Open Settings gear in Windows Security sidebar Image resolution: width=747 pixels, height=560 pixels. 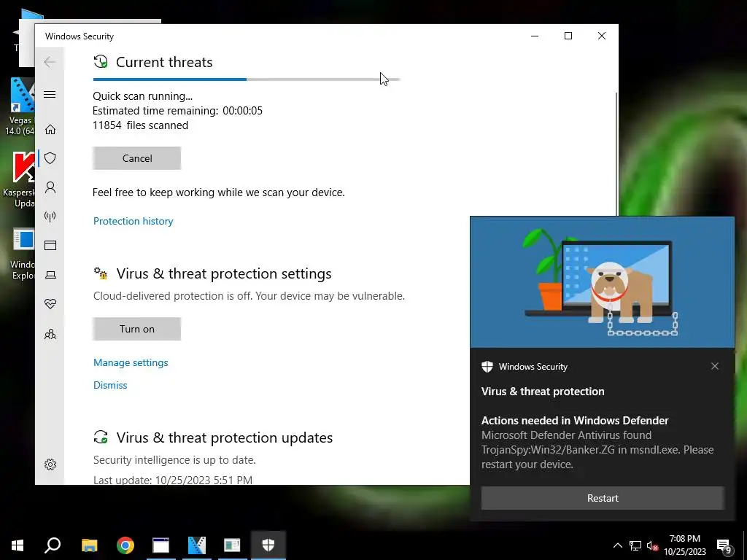point(50,464)
